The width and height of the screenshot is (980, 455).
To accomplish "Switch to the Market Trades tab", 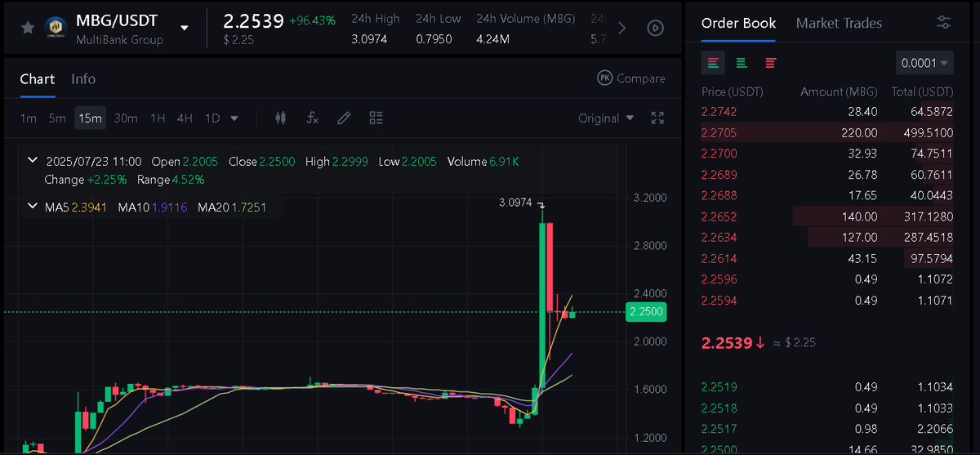I will coord(839,23).
